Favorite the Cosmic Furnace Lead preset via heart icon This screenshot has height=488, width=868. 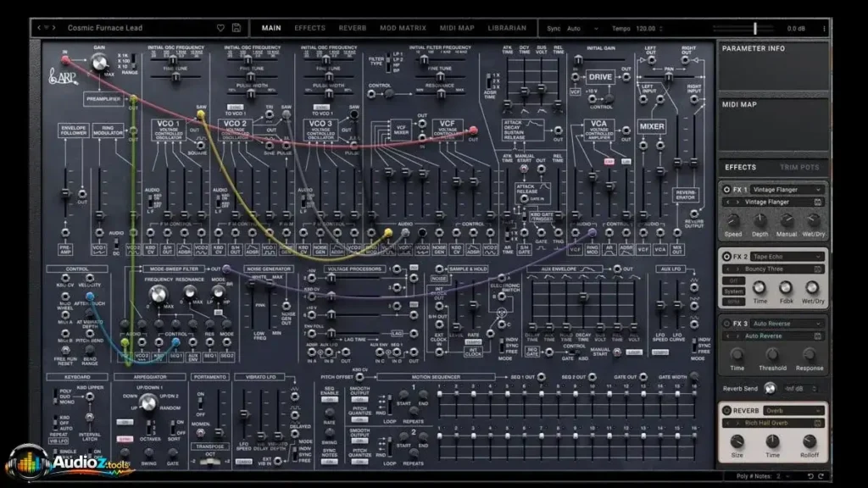tap(220, 28)
